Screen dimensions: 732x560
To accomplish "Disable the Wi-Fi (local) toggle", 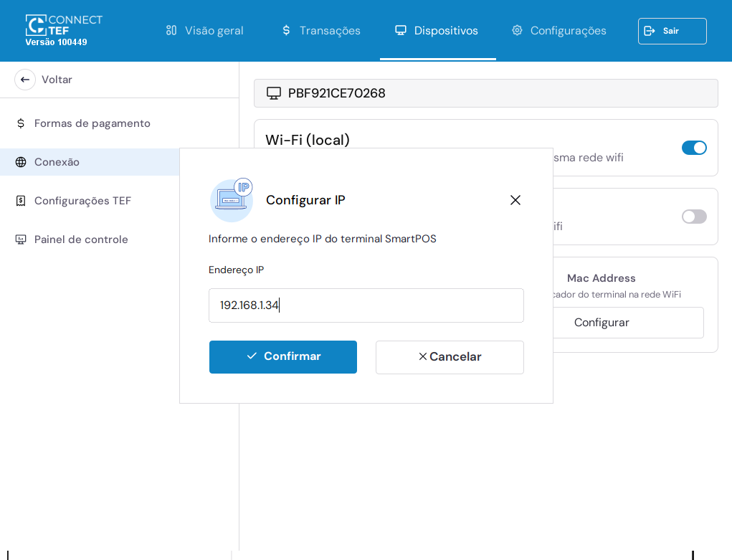I will 693,148.
